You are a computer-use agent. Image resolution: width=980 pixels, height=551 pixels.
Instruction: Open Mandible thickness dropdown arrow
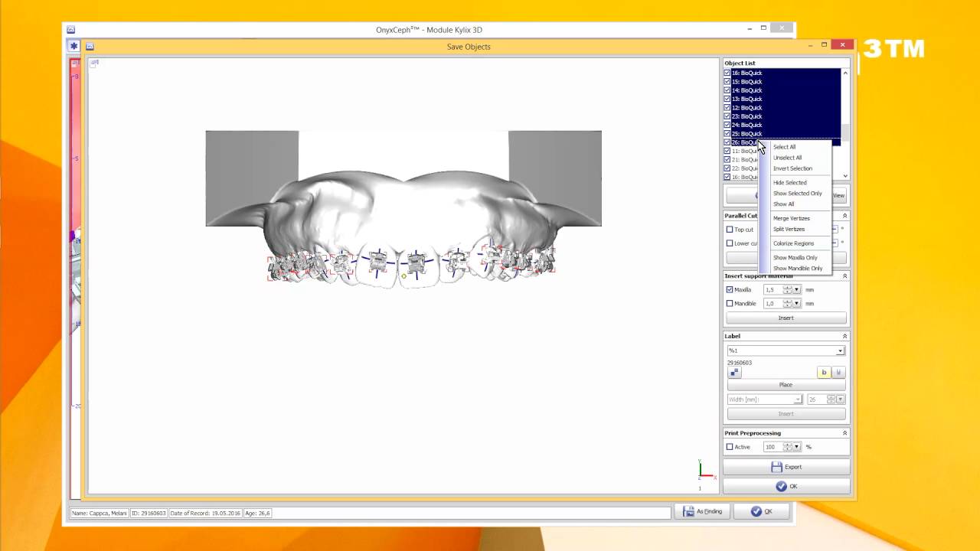[797, 304]
